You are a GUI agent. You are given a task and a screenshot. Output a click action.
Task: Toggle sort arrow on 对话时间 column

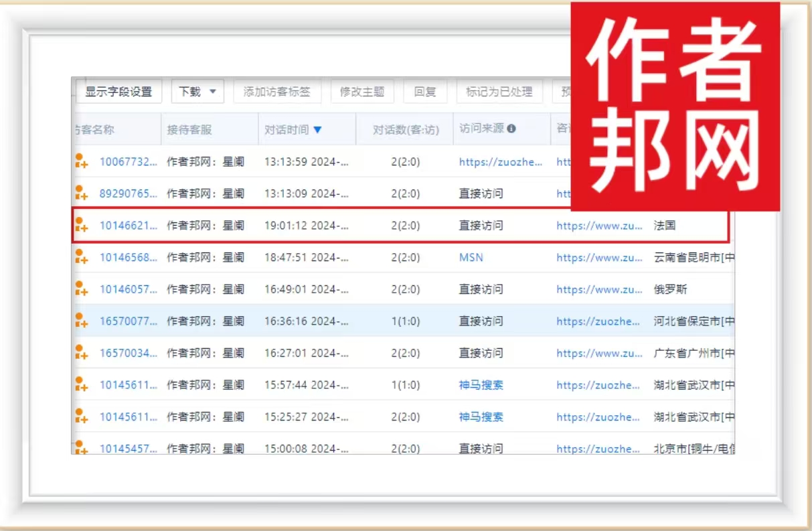tap(317, 130)
